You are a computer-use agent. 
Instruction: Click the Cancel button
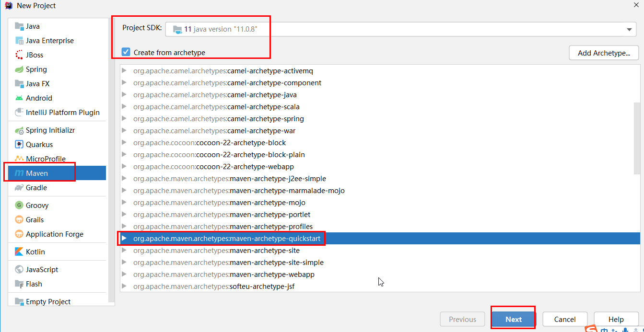coord(565,320)
